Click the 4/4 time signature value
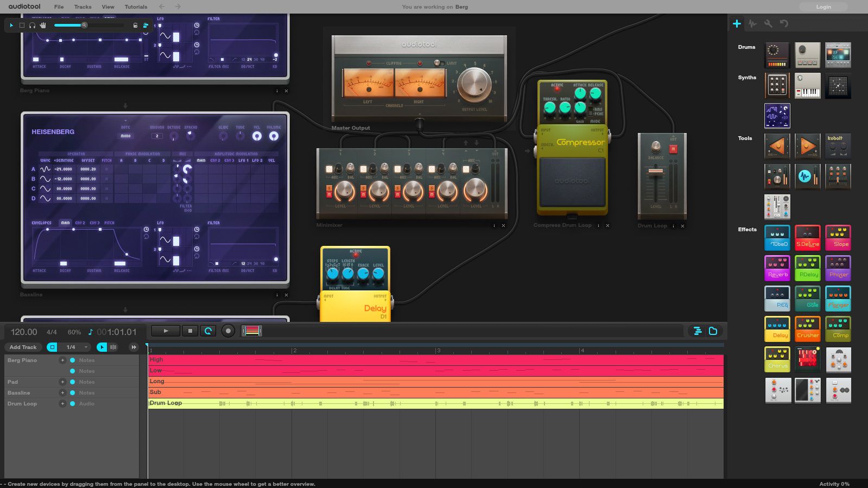This screenshot has width=868, height=488. (x=52, y=332)
